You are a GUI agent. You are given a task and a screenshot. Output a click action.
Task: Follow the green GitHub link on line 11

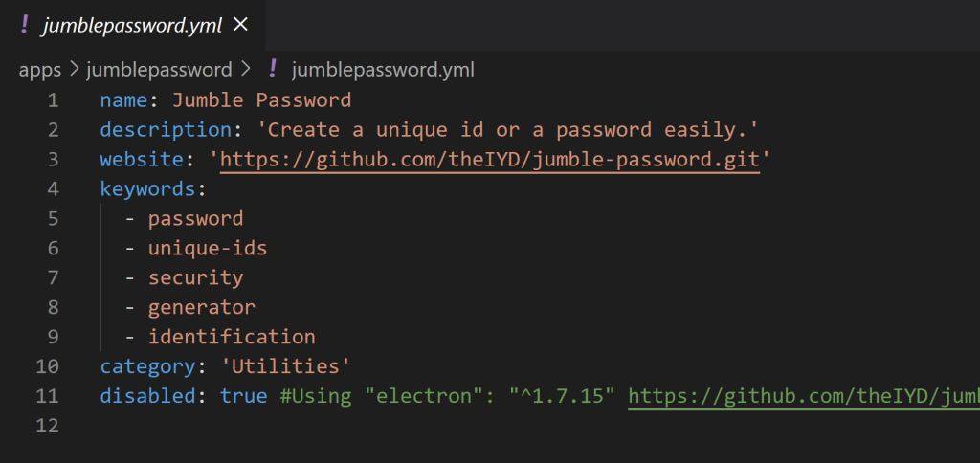tap(803, 395)
